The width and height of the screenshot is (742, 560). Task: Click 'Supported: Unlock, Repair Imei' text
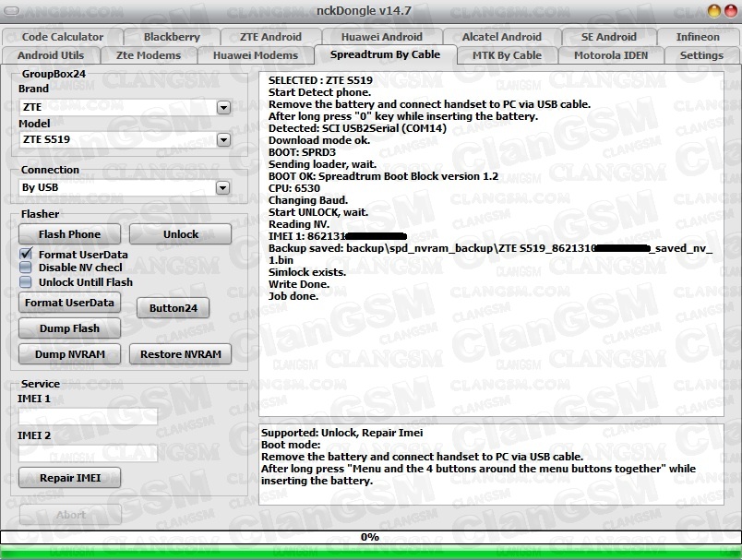pos(341,433)
